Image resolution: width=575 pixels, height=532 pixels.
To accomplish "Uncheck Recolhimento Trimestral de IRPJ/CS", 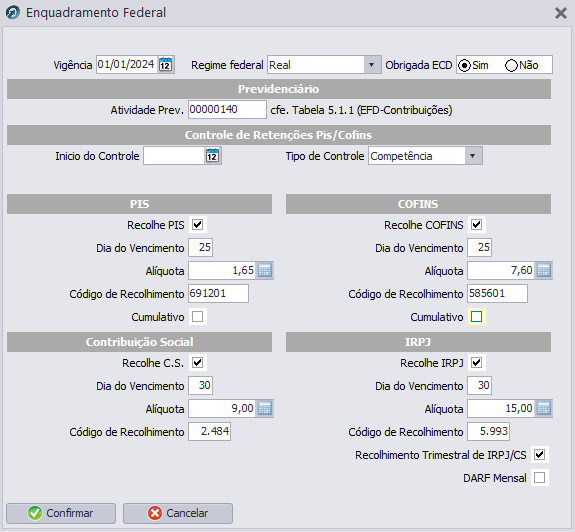I will coord(539,455).
